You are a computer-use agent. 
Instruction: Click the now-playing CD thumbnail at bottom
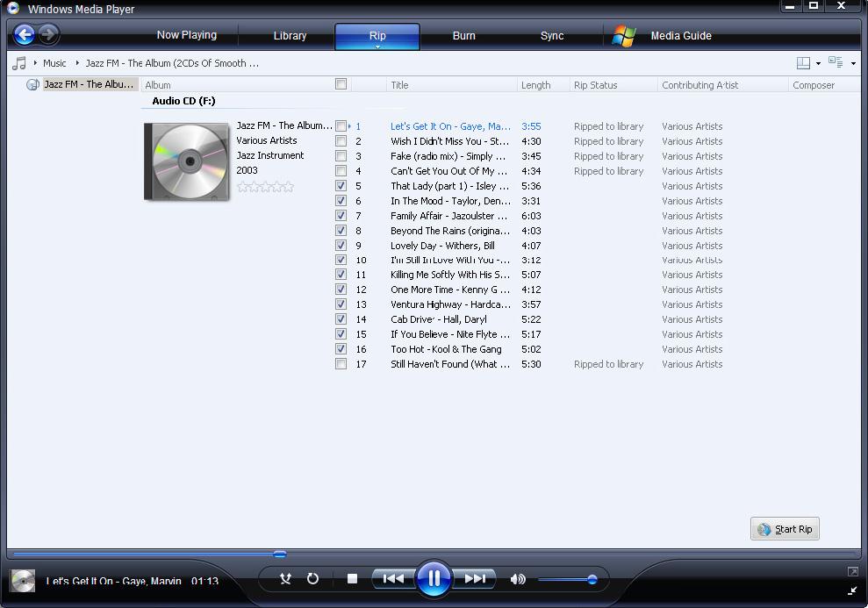pyautogui.click(x=23, y=581)
